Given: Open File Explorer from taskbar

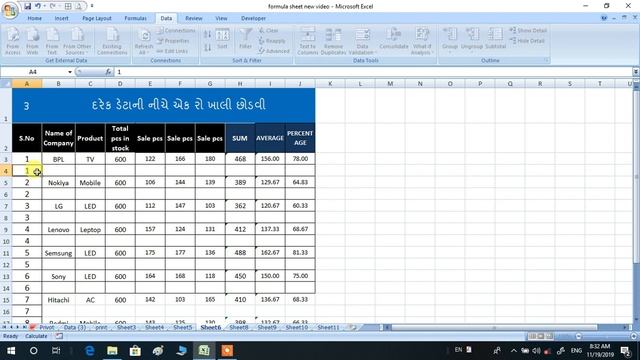Looking at the screenshot, I should pos(112,351).
